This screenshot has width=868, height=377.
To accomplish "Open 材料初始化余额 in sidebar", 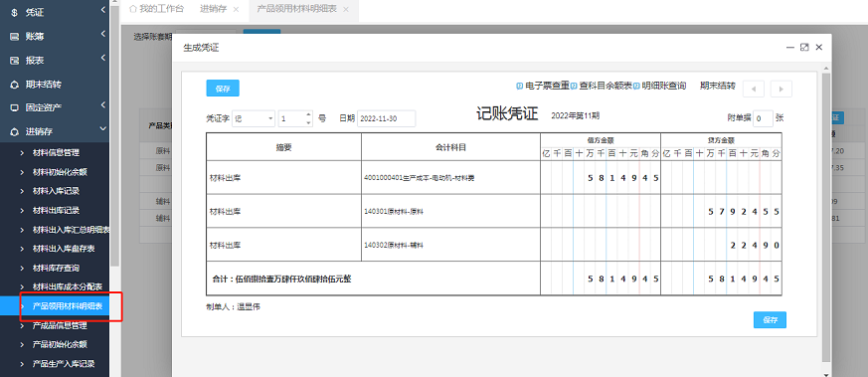I will tap(60, 172).
